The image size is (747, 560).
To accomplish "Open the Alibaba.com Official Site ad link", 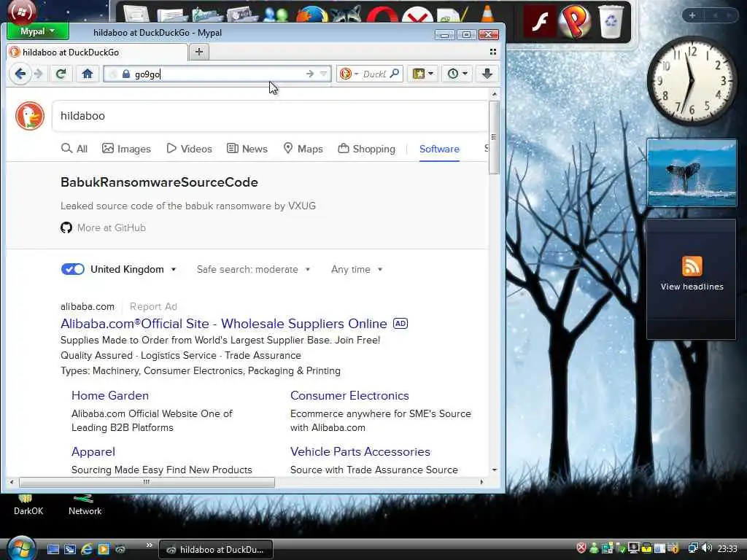I will [223, 323].
